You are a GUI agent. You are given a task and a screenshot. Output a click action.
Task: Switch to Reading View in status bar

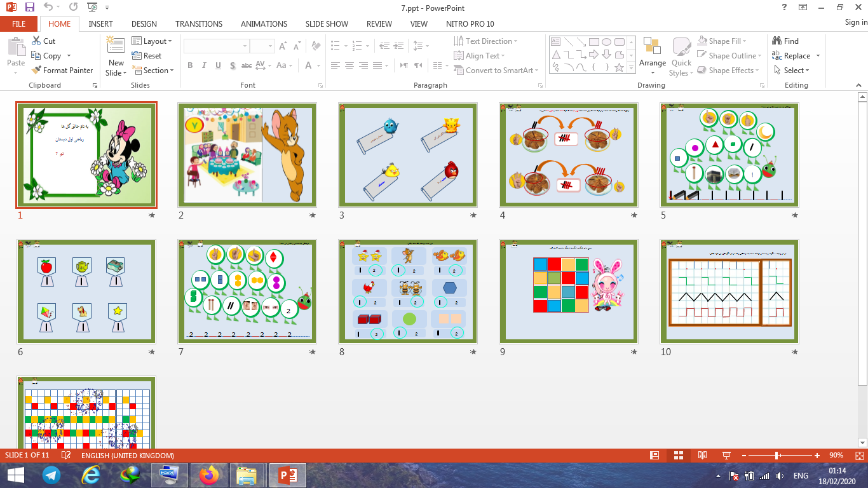point(702,456)
